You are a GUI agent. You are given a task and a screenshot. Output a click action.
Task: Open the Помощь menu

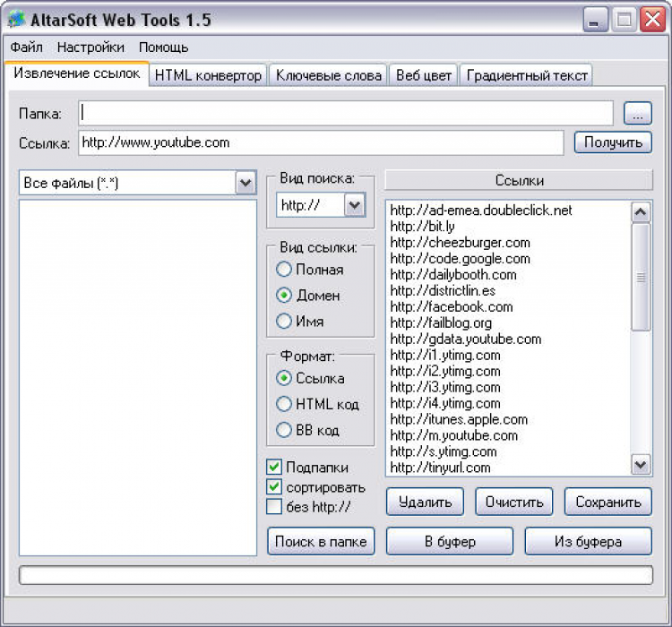click(x=163, y=47)
